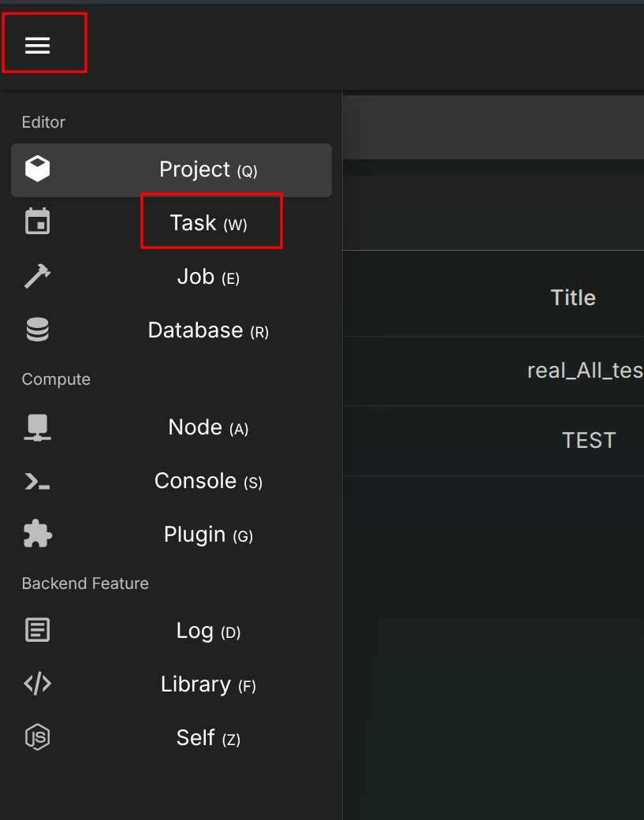Image resolution: width=644 pixels, height=820 pixels.
Task: Open the Task (W) menu item
Action: [x=209, y=223]
